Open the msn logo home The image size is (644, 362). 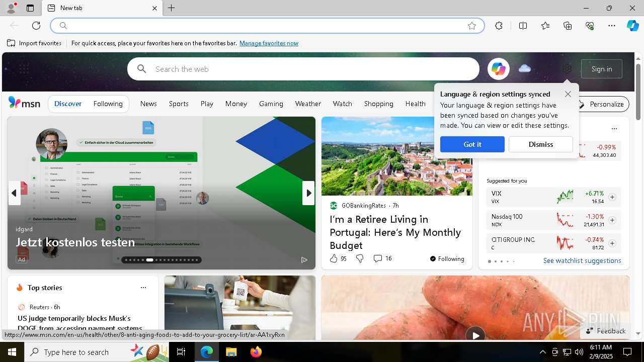coord(24,103)
